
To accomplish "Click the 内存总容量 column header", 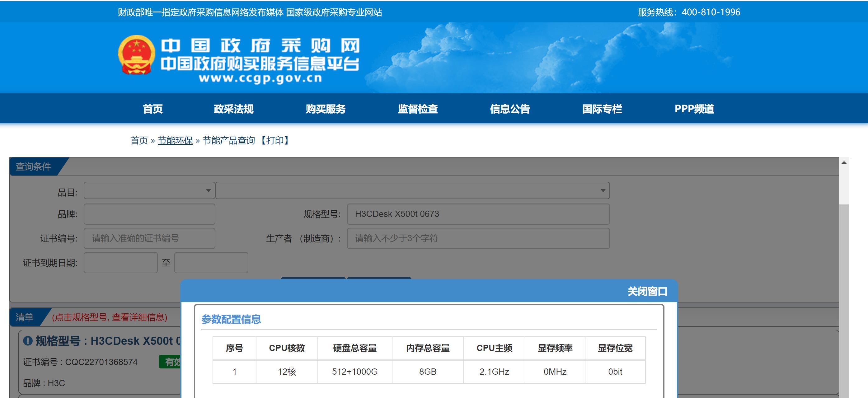I will pyautogui.click(x=428, y=348).
